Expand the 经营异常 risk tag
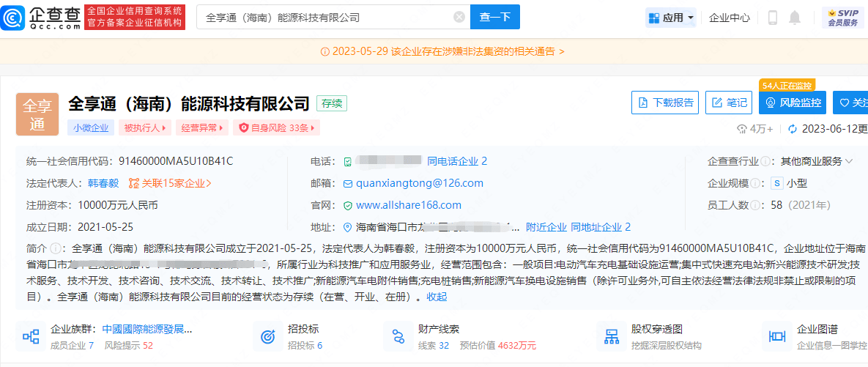 (202, 128)
